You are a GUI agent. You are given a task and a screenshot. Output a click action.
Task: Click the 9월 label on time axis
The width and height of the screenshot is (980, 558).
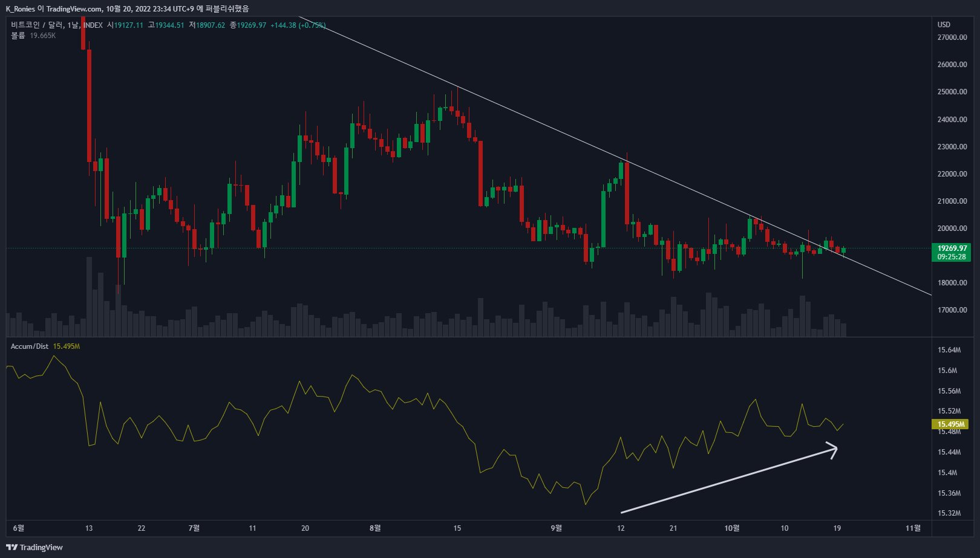tap(556, 528)
